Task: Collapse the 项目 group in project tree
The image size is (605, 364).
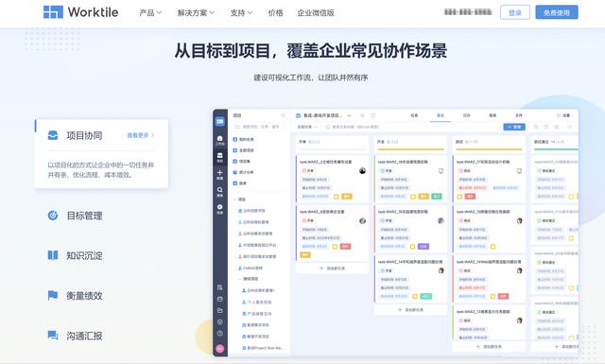Action: 235,199
